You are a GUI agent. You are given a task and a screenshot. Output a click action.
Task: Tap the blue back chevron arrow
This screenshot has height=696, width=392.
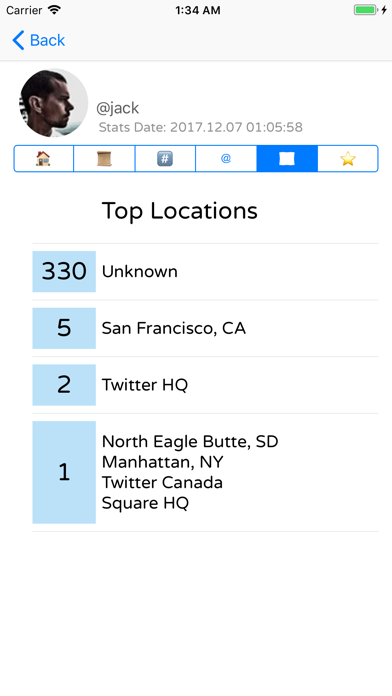[x=18, y=40]
